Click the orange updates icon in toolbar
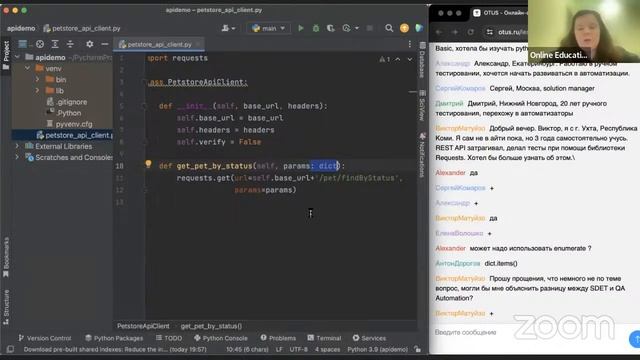Image resolution: width=640 pixels, height=360 pixels. coord(404,28)
